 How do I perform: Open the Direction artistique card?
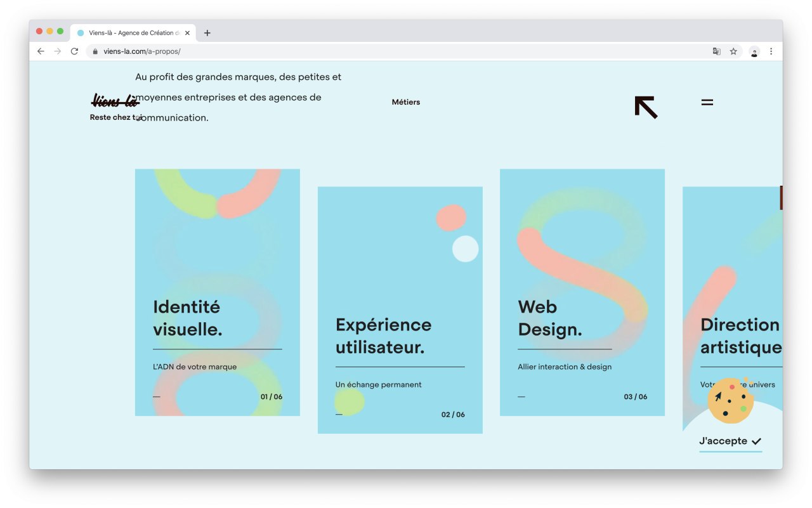733,310
